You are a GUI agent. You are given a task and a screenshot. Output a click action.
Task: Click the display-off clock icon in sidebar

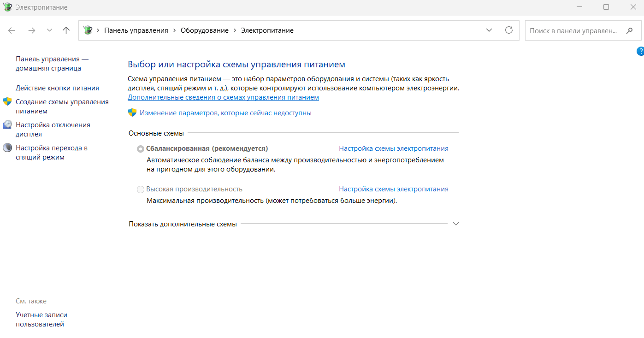click(x=7, y=125)
